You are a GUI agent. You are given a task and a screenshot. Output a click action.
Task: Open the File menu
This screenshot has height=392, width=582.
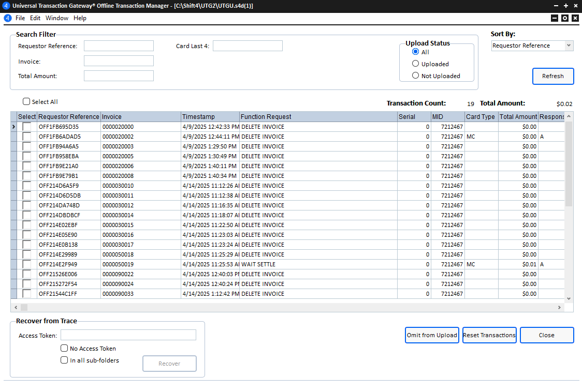(x=20, y=18)
